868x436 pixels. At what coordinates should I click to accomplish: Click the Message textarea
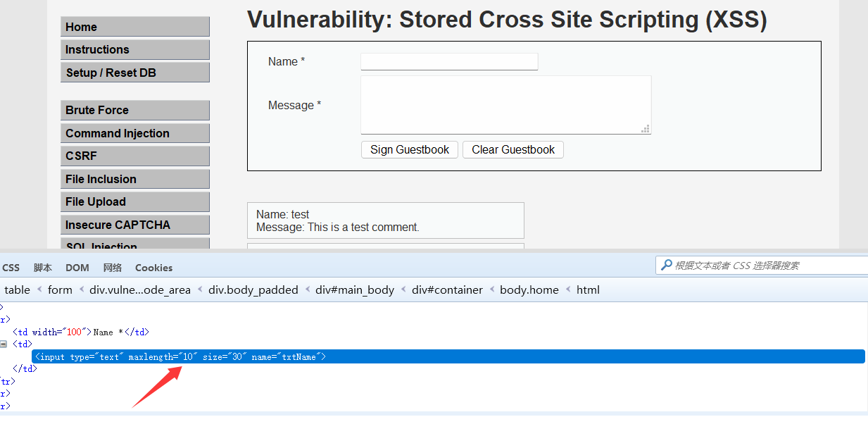pos(506,105)
